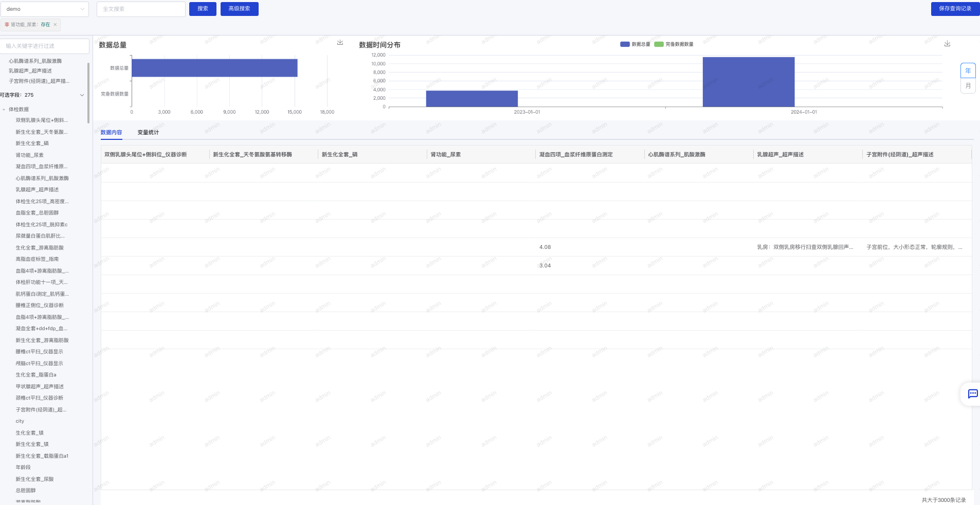The image size is (980, 505).
Task: Toggle 数据总量 legend series in time chart
Action: point(635,44)
